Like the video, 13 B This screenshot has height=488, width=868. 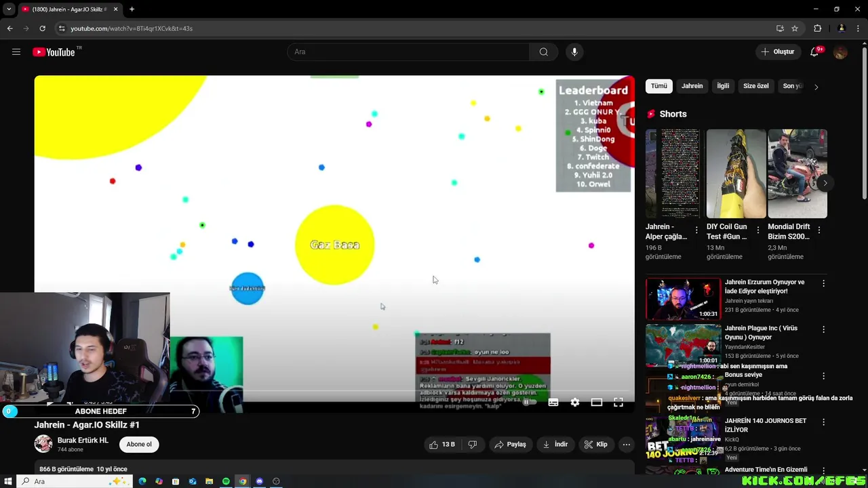point(441,445)
